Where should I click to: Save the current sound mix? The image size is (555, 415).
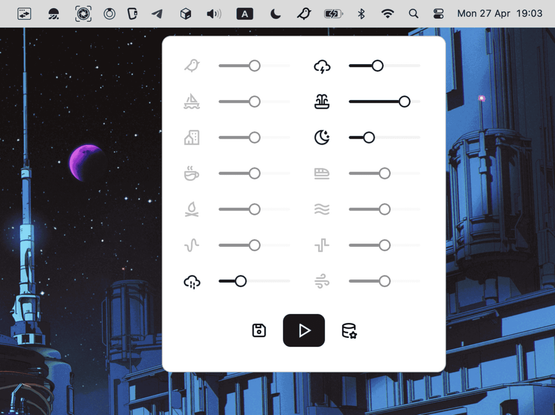coord(259,330)
